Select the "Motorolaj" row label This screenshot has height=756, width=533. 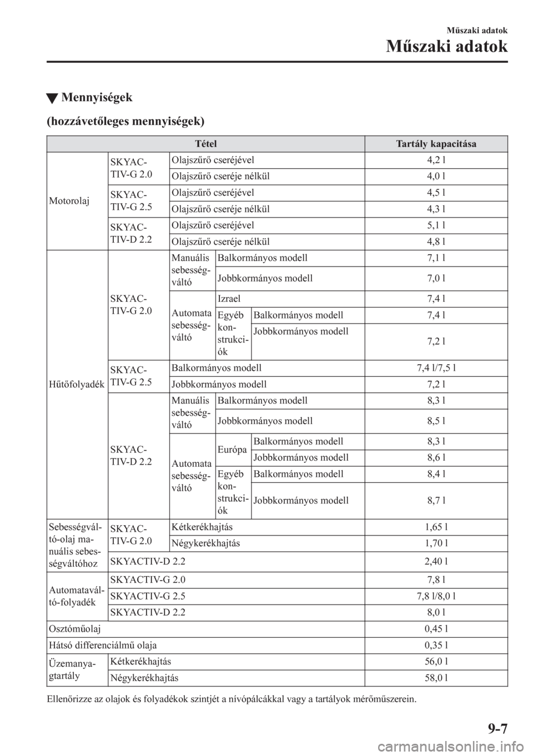coord(68,201)
